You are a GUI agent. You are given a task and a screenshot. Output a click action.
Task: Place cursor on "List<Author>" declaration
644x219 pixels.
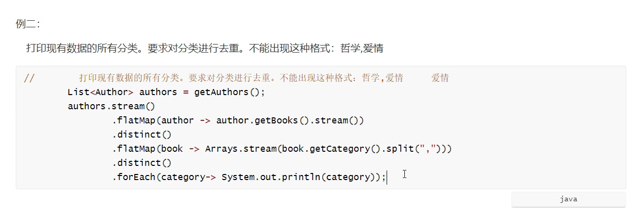coord(100,92)
